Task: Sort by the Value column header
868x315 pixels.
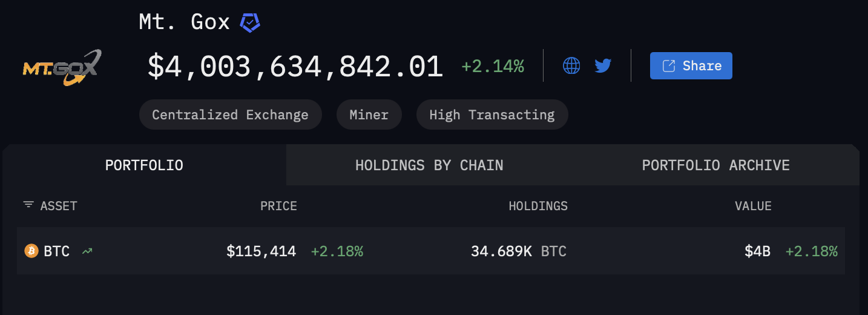Action: coord(753,206)
